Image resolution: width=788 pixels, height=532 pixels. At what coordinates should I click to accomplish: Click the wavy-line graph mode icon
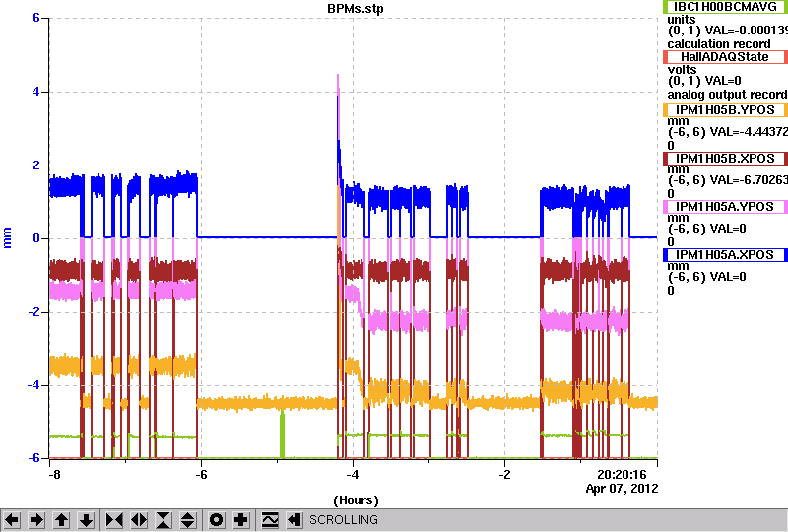tap(270, 520)
